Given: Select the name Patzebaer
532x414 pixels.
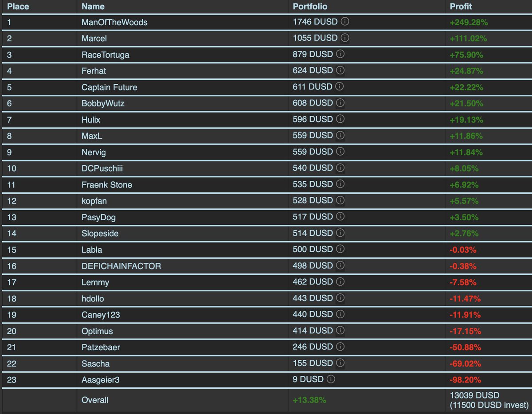Looking at the screenshot, I should pyautogui.click(x=101, y=348).
